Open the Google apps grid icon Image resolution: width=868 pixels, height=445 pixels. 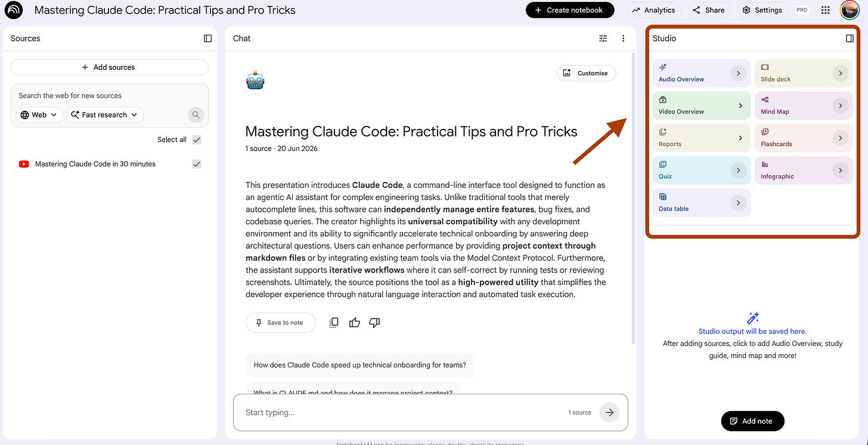click(825, 10)
